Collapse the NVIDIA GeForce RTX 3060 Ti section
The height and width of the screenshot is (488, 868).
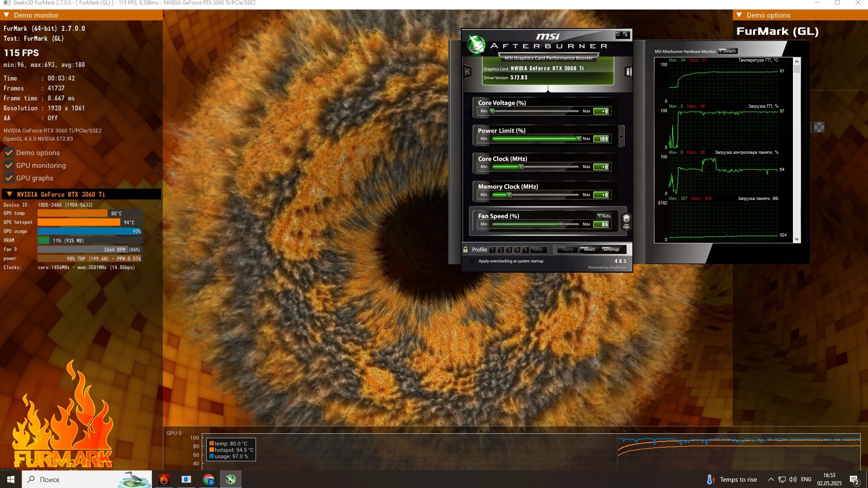[x=9, y=194]
